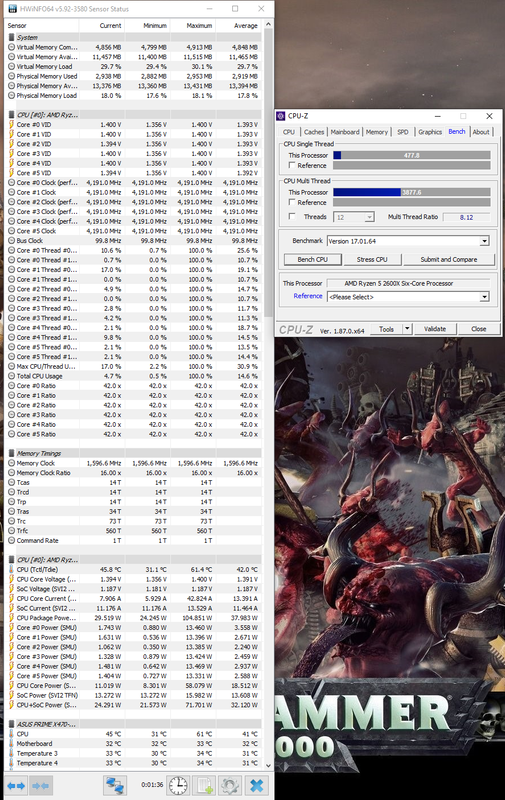Image resolution: width=505 pixels, height=800 pixels.
Task: Click the Single Thread score bar showing 477.8
Action: (412, 155)
